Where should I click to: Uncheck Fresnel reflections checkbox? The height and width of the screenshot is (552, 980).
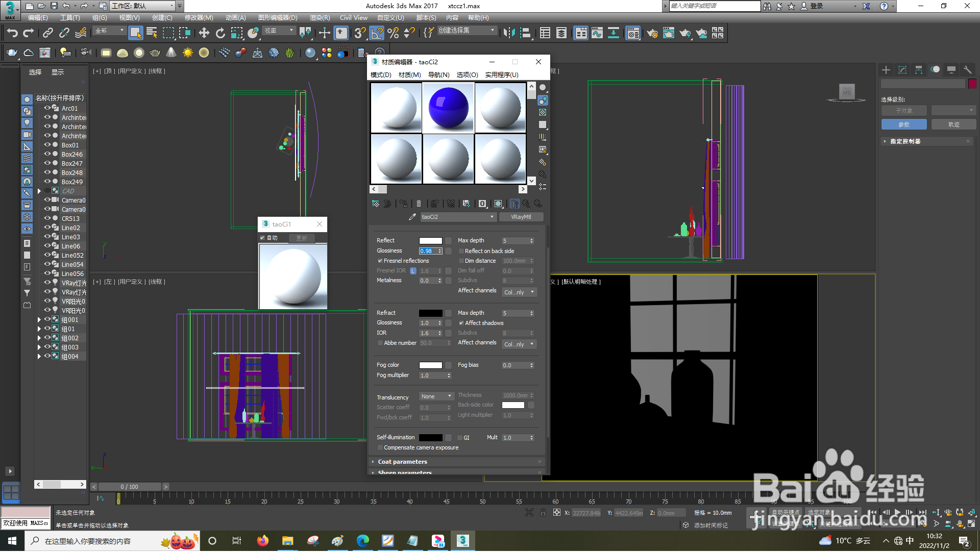380,261
